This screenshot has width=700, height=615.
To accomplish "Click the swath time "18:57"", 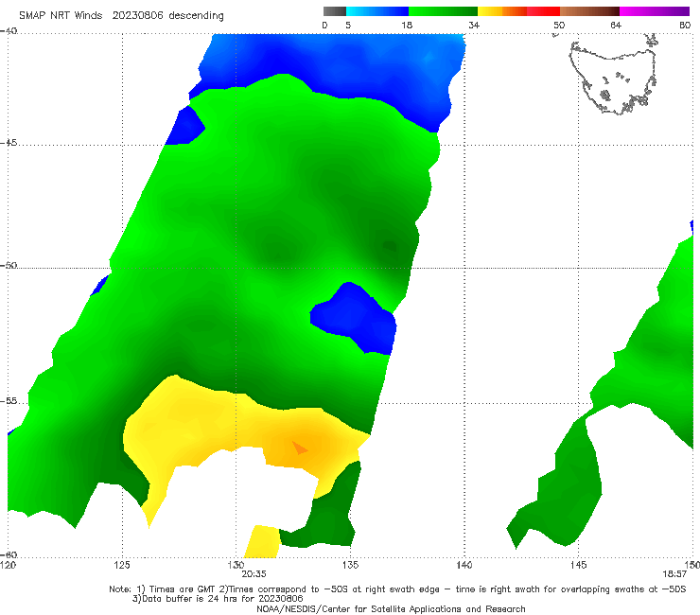I will pos(674,574).
